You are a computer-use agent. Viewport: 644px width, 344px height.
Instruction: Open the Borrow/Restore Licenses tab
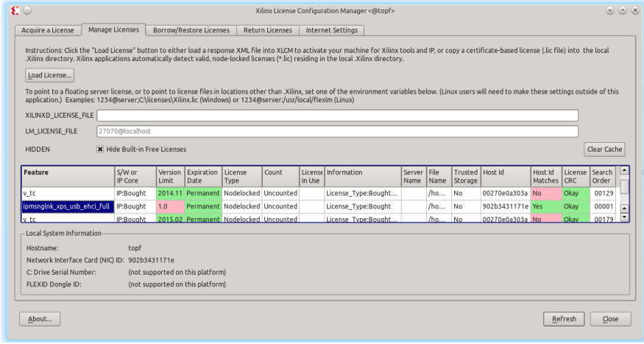(x=190, y=30)
